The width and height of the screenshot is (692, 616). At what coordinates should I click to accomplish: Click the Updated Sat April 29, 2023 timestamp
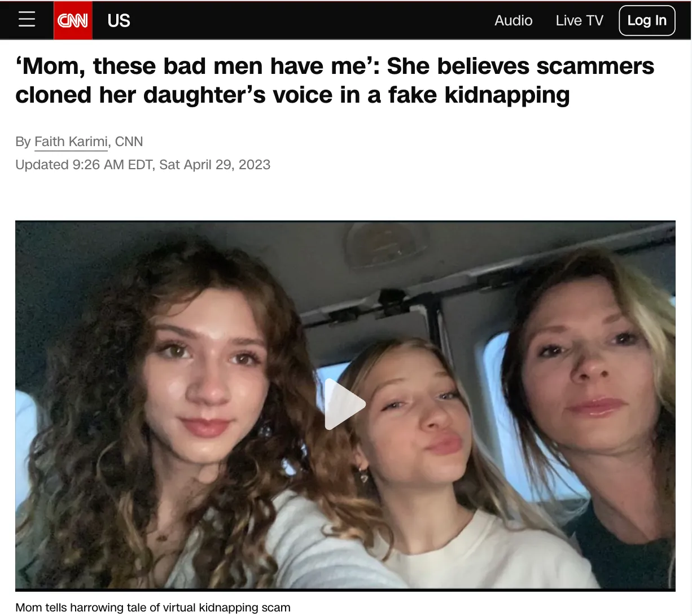coord(143,165)
